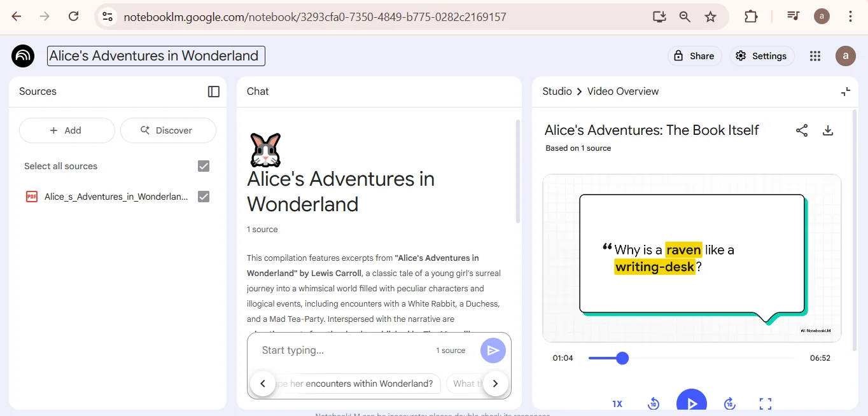Click the video slide thumbnail

pyautogui.click(x=692, y=258)
